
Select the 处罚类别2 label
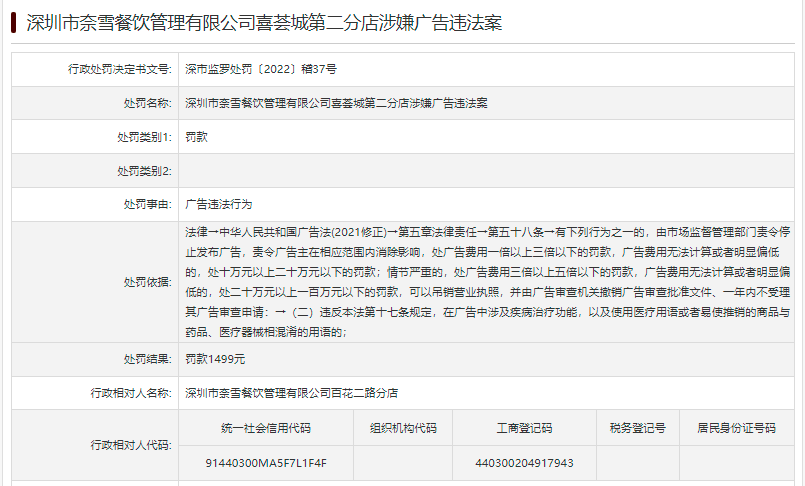pos(144,171)
